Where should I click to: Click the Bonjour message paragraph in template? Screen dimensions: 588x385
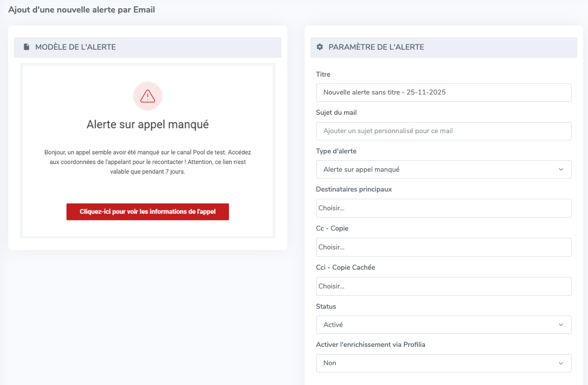pos(147,162)
